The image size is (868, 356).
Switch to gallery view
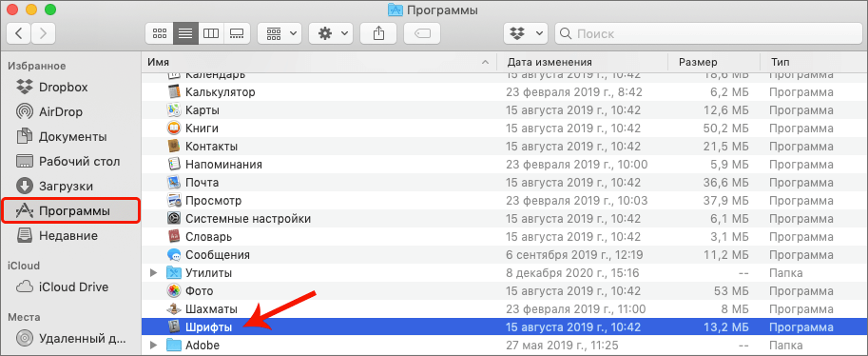point(237,33)
